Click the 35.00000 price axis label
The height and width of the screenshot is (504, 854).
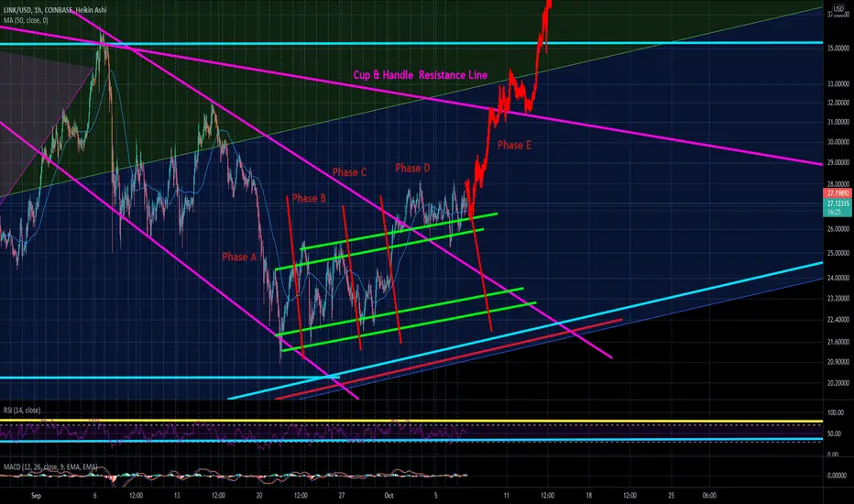838,49
